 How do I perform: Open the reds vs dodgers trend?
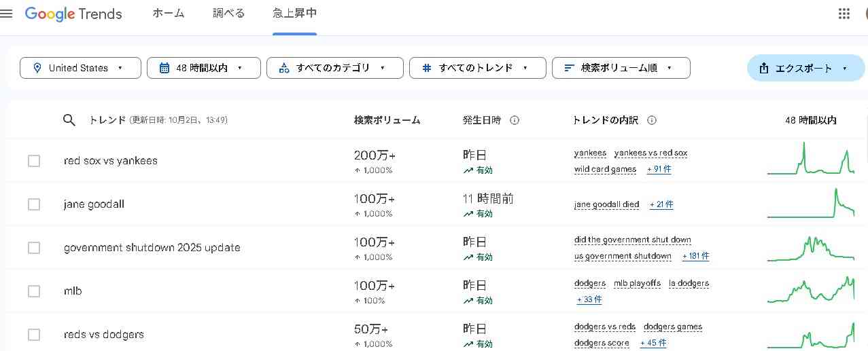[104, 335]
